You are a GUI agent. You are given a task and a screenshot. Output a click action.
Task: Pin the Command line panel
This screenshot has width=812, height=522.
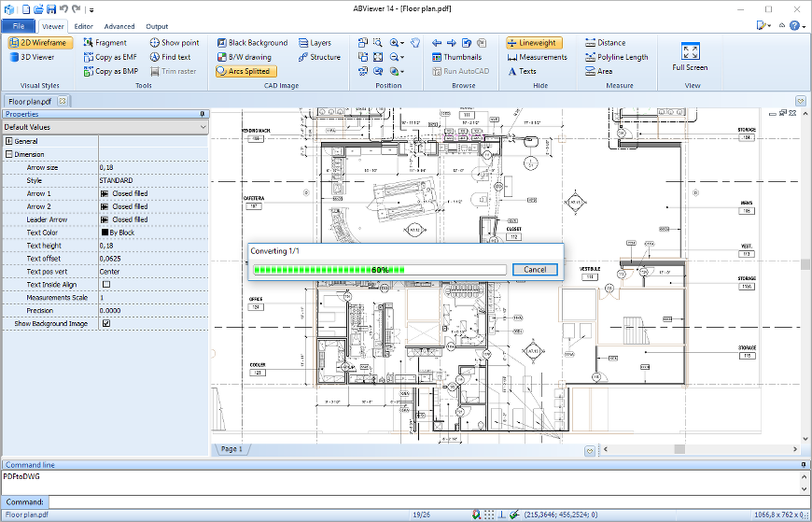pos(804,464)
